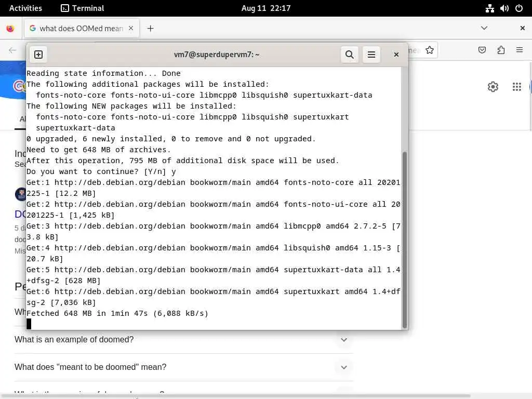This screenshot has height=399, width=532.
Task: Open a new Firefox tab
Action: (150, 29)
